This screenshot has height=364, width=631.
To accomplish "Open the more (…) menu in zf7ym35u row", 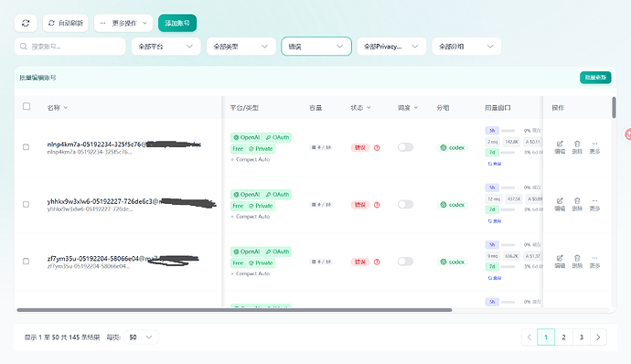I will pyautogui.click(x=594, y=262).
